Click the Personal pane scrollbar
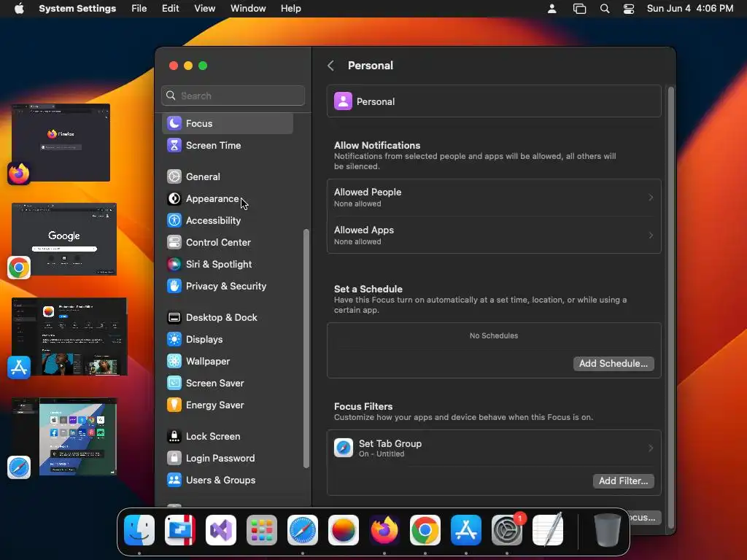Viewport: 747px width, 560px height. 671,307
